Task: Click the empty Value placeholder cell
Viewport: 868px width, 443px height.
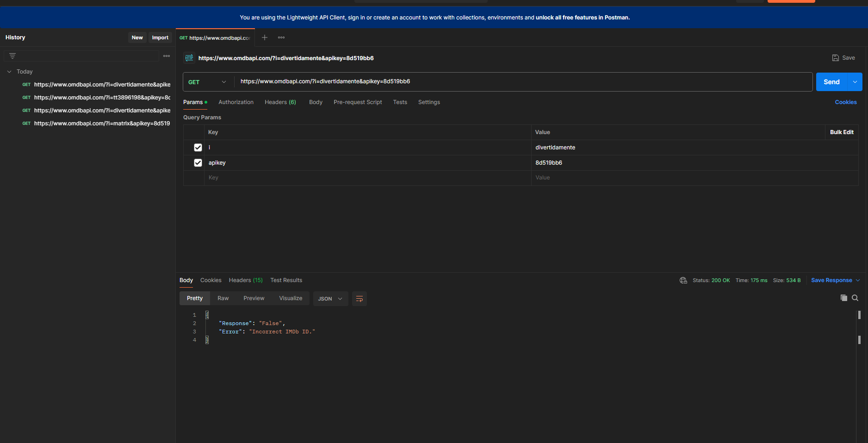Action: (694, 178)
